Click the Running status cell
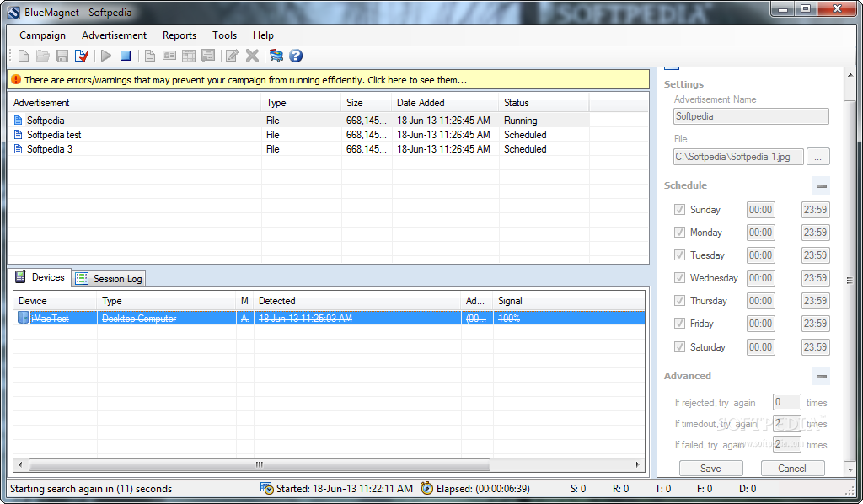 pyautogui.click(x=544, y=121)
